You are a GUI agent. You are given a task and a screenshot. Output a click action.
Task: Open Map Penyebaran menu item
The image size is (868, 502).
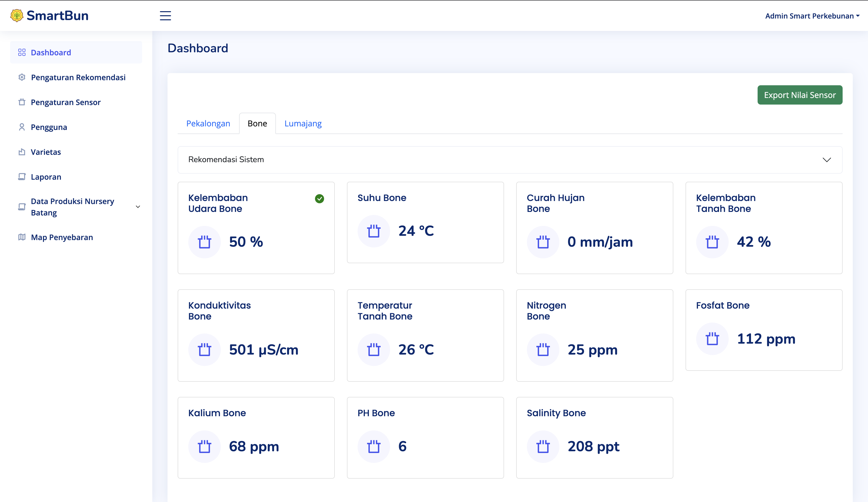click(x=76, y=237)
